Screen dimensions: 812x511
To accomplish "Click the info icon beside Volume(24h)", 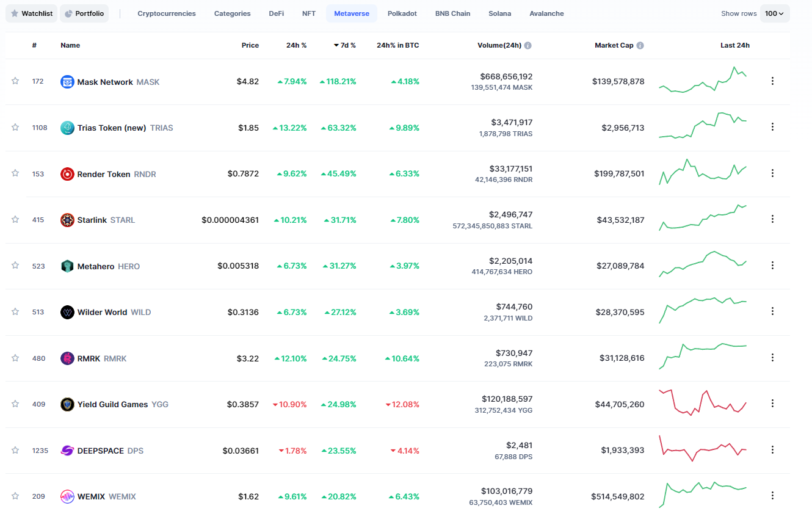I will tap(527, 45).
